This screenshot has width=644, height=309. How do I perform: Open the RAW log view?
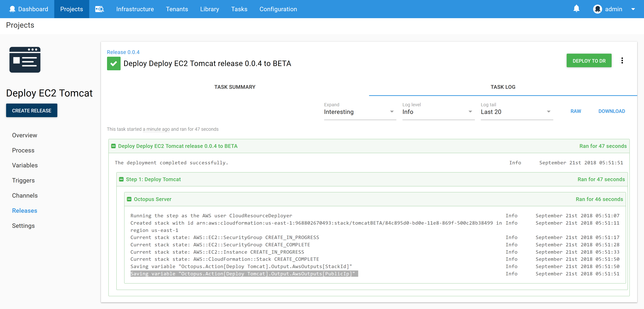point(576,111)
